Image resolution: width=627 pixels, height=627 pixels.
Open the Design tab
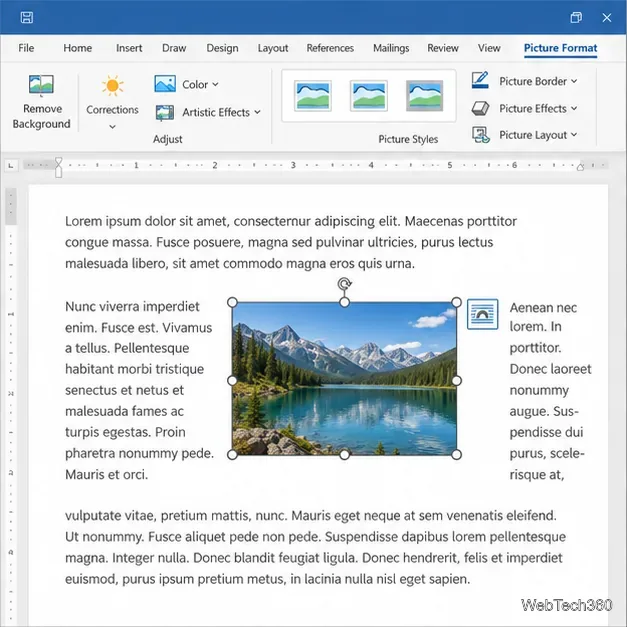222,48
